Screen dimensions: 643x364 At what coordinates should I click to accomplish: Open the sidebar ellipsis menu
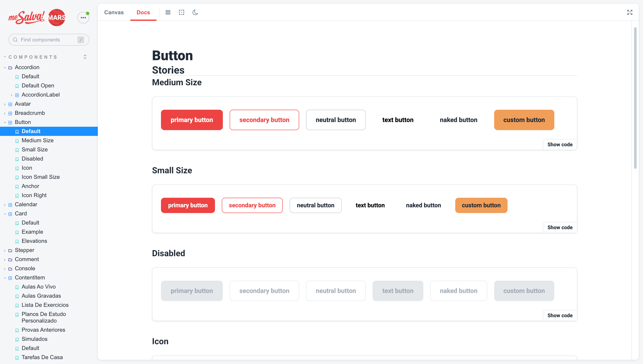coord(83,17)
